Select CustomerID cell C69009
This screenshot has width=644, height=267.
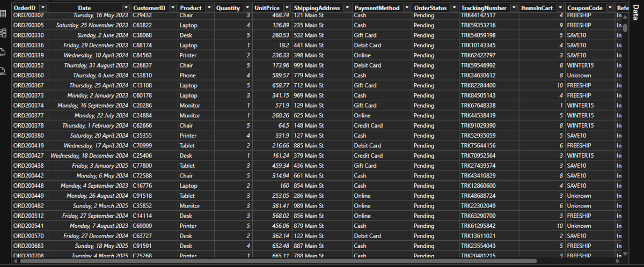[153, 225]
